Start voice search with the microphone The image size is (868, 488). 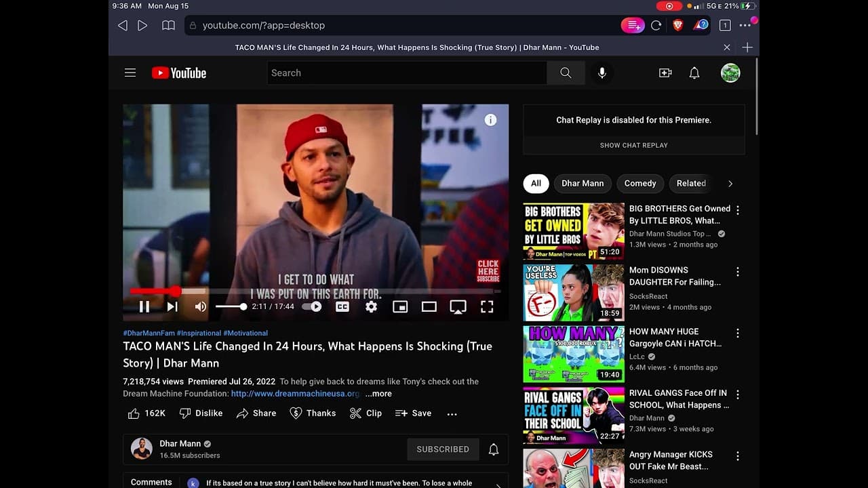pyautogui.click(x=601, y=73)
